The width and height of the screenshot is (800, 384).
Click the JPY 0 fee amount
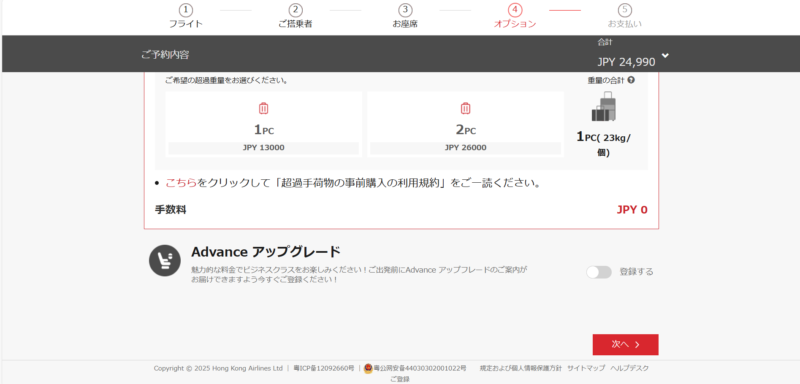(632, 210)
